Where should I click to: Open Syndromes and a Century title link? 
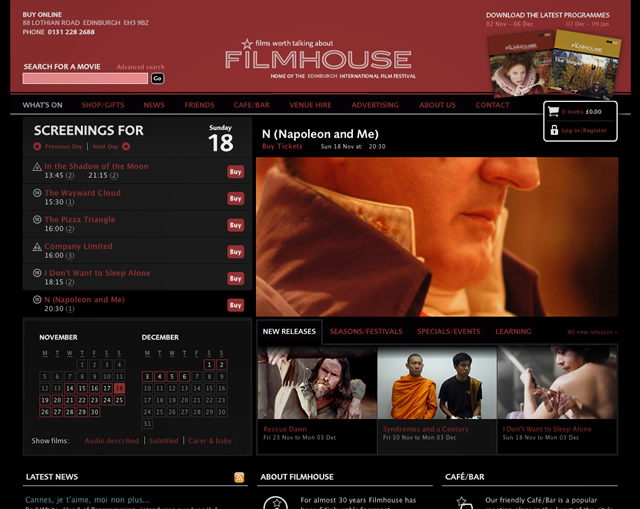(x=426, y=429)
